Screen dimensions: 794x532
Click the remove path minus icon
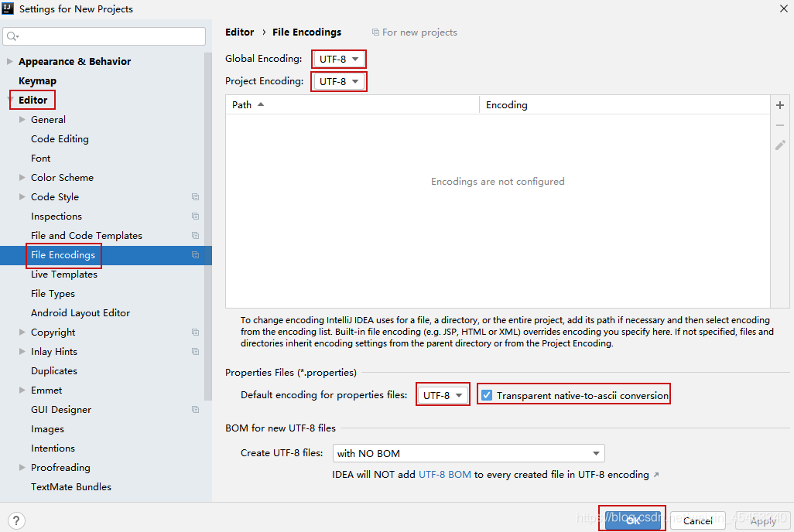coord(780,125)
